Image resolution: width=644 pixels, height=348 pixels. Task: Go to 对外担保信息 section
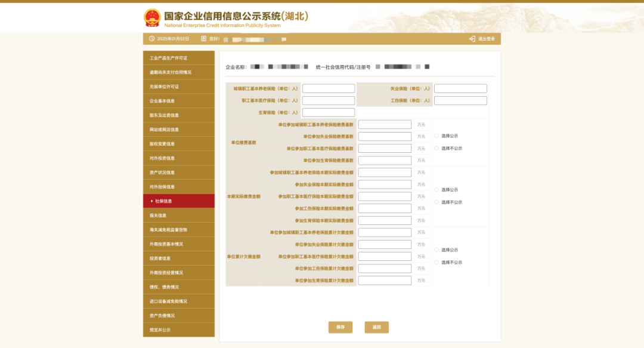179,187
